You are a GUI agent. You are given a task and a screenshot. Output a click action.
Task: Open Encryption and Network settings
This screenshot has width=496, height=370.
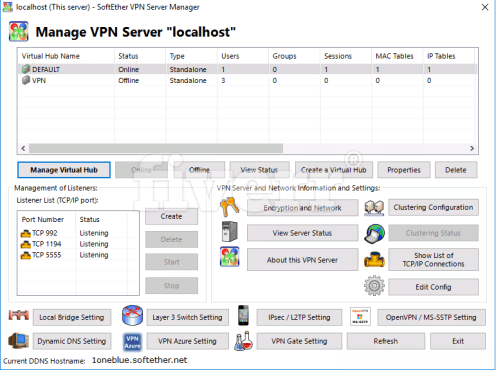coord(302,208)
